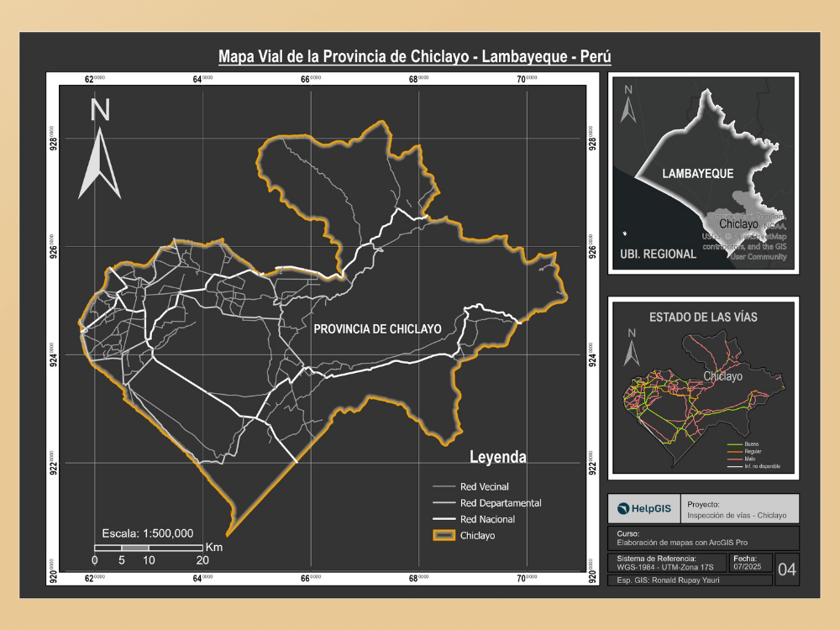The image size is (840, 630).
Task: Click 'Inspección de vías - Chiclayo' text
Action: pyautogui.click(x=737, y=516)
